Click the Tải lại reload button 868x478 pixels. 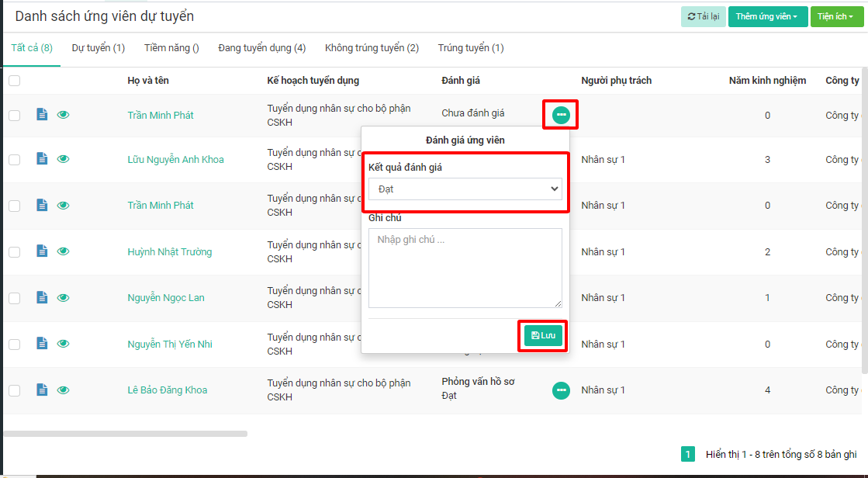(x=703, y=16)
